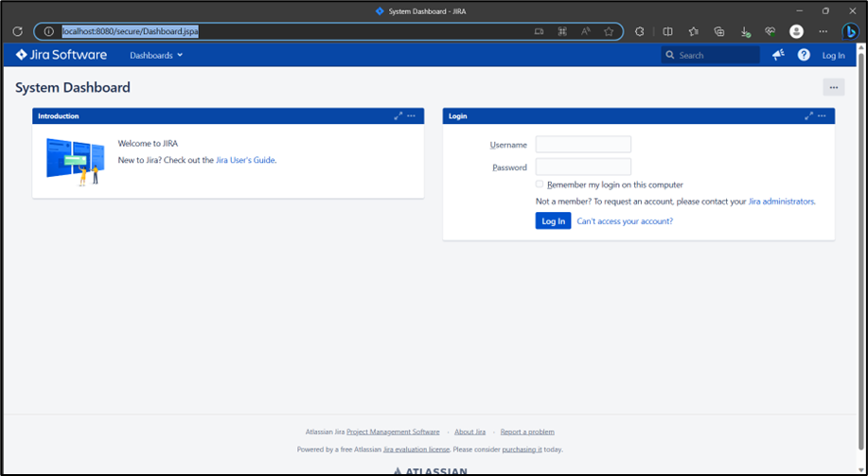This screenshot has height=476, width=868.
Task: Click the Jira Software logo
Action: click(62, 55)
